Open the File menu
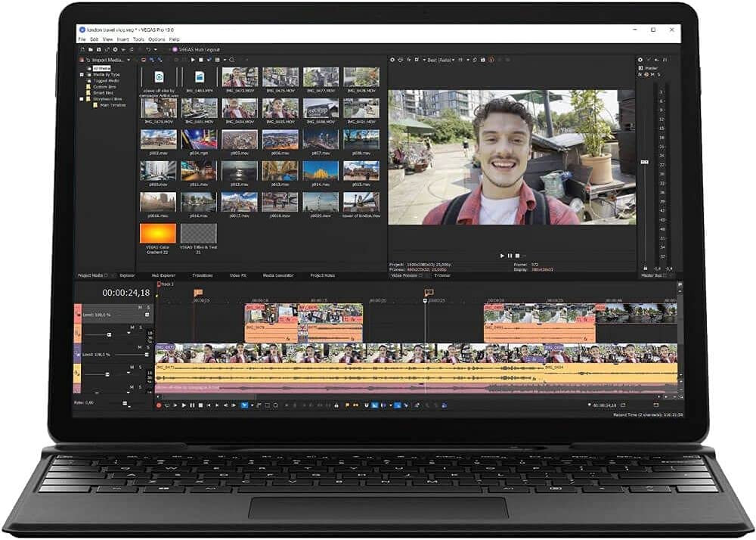The width and height of the screenshot is (756, 540). coord(82,39)
